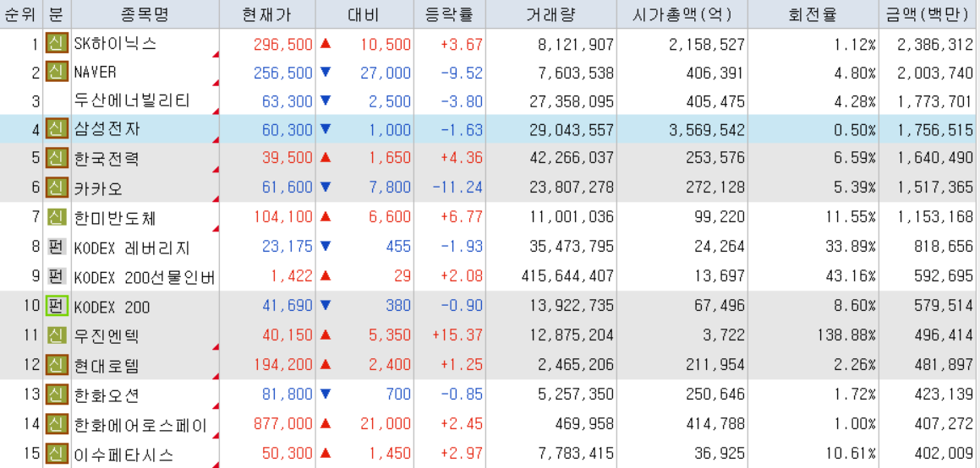Image resolution: width=980 pixels, height=468 pixels.
Task: Click the 신 badge for 한화에어로스페이
Action: (57, 424)
